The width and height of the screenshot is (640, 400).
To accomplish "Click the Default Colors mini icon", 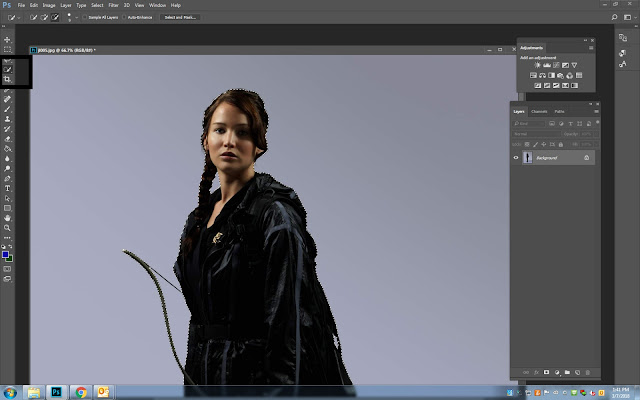I will pyautogui.click(x=4, y=247).
